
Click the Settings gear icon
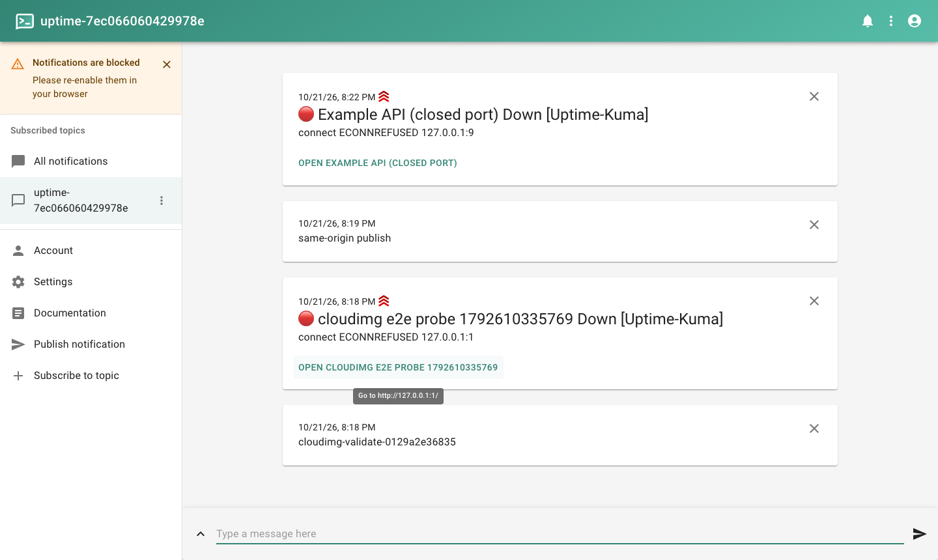point(18,282)
